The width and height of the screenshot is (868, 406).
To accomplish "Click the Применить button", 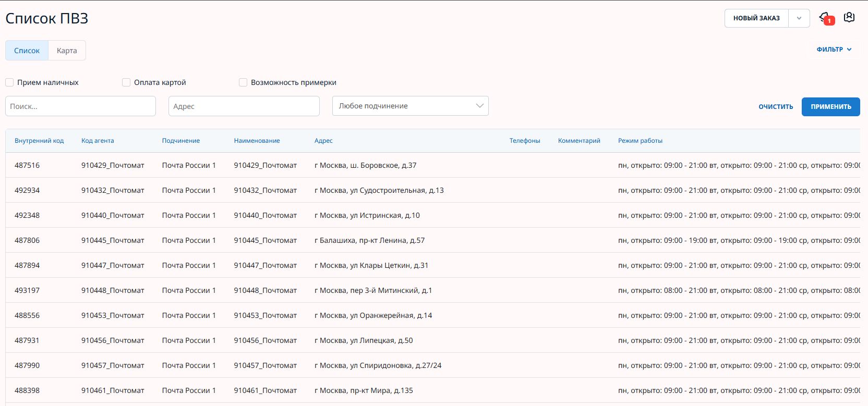I will 830,107.
